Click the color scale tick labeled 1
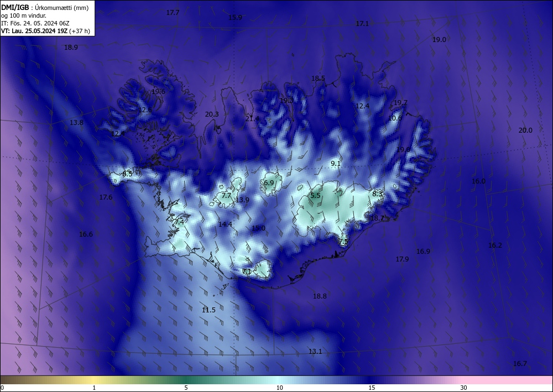Image resolution: width=553 pixels, height=392 pixels. (x=94, y=388)
